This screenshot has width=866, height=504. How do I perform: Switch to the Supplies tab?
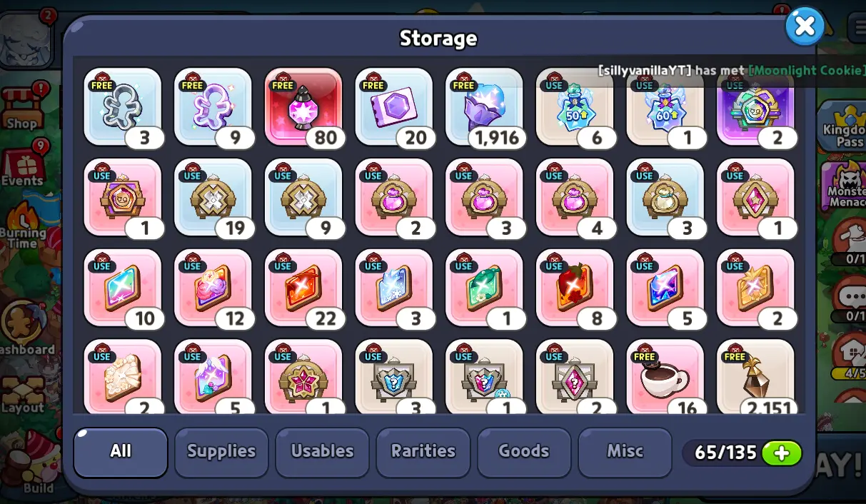(221, 452)
